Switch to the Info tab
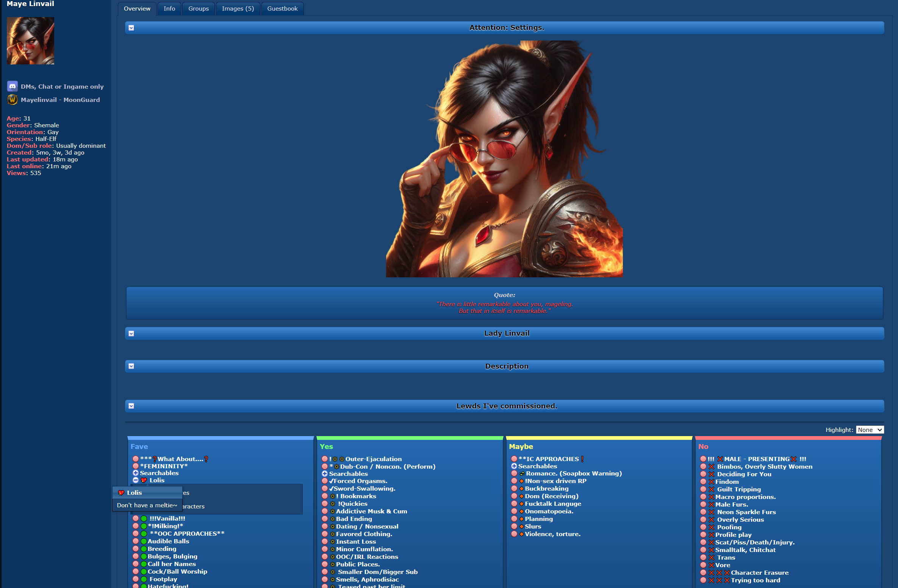This screenshot has width=898, height=588. [x=169, y=8]
